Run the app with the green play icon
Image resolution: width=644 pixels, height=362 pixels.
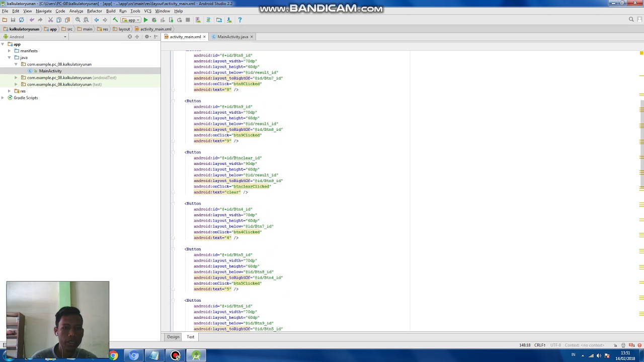coord(145,20)
